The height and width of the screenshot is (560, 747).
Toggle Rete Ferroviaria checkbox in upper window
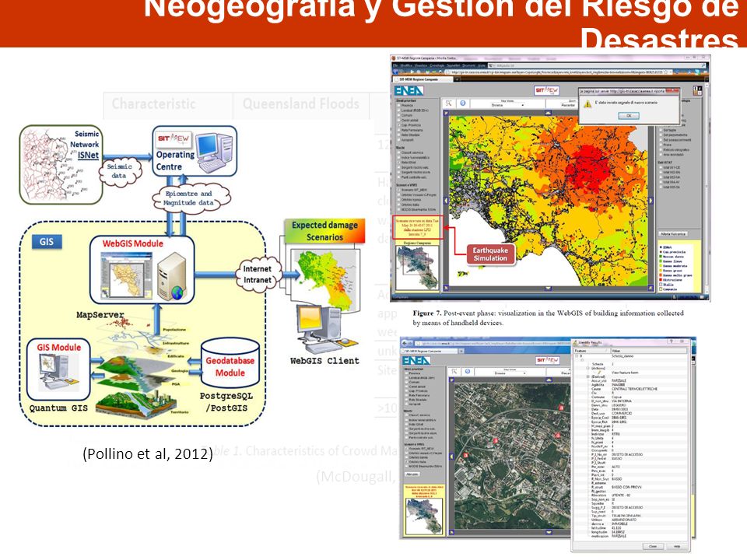[398, 130]
